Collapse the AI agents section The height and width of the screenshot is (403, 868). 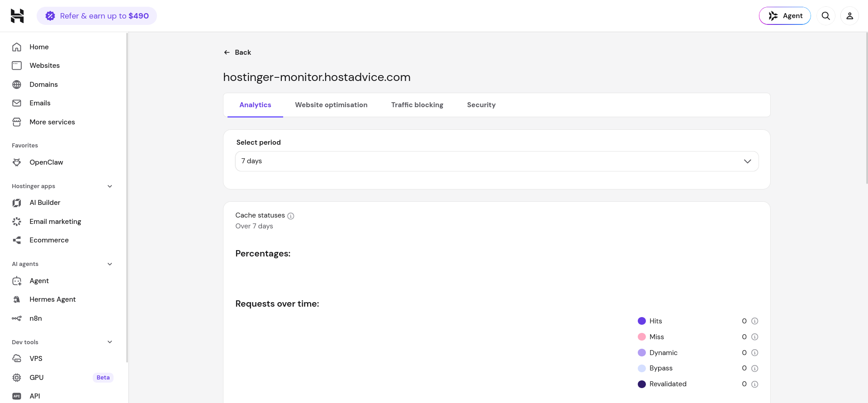click(110, 264)
